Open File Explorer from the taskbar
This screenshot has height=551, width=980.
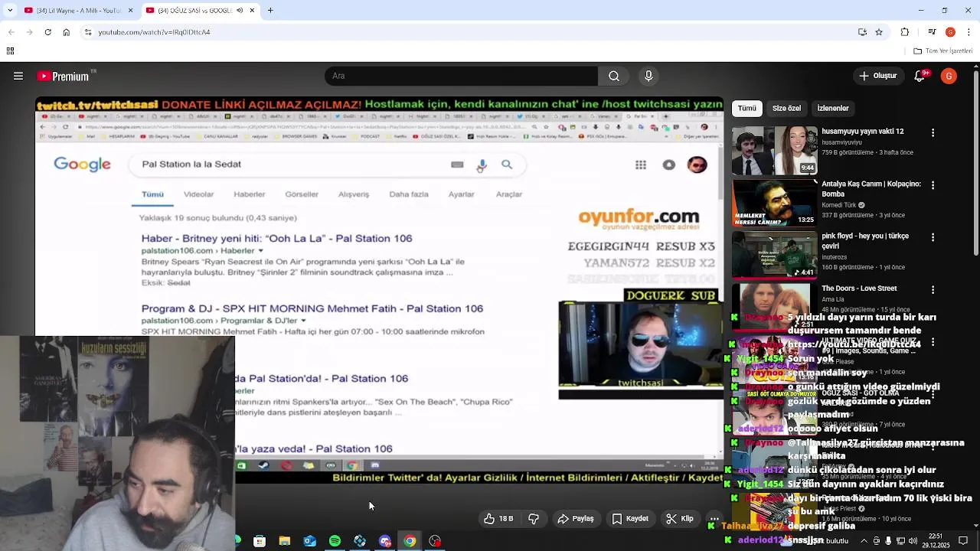pos(285,541)
